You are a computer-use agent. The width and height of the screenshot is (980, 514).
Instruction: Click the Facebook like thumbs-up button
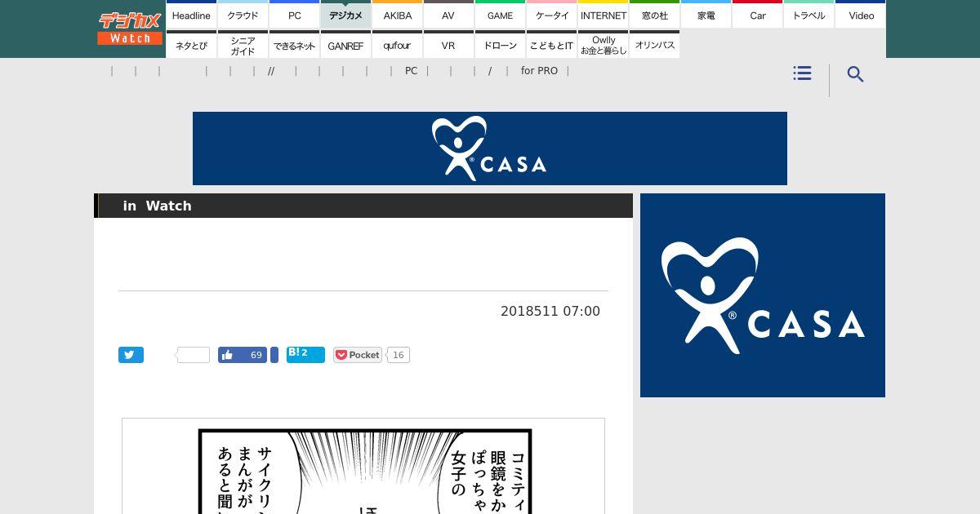point(243,355)
